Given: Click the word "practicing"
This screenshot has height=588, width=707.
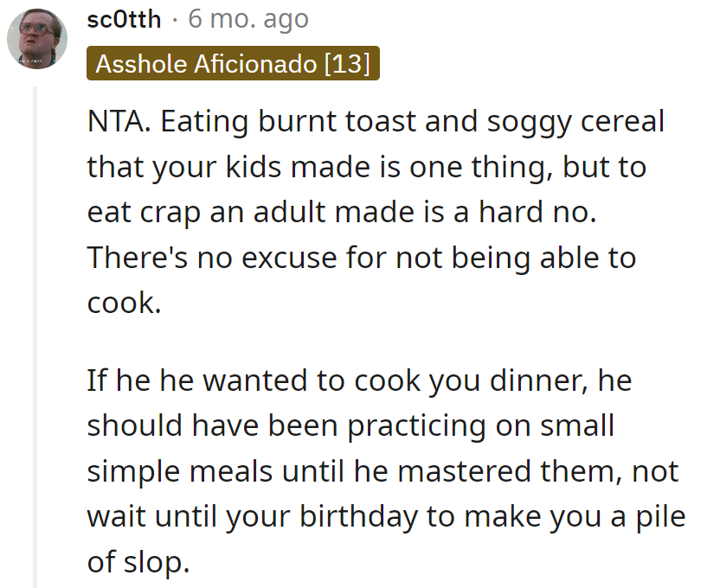Looking at the screenshot, I should pyautogui.click(x=415, y=426).
